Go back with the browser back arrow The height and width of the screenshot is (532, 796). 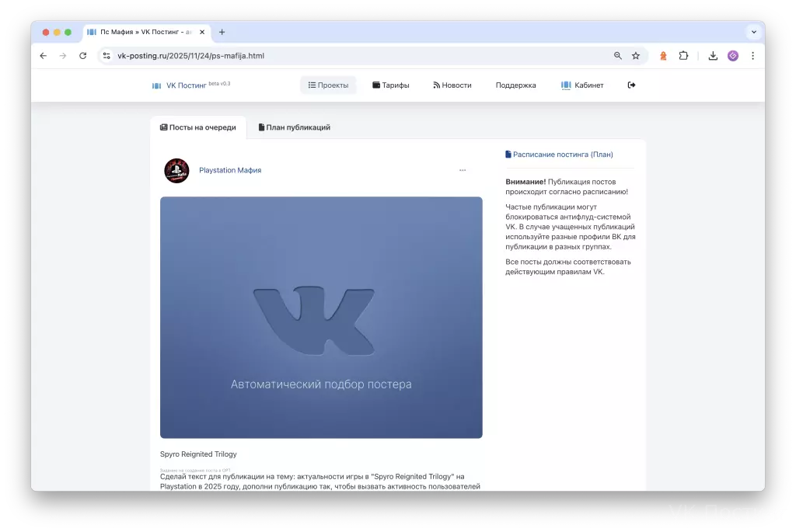pos(44,56)
